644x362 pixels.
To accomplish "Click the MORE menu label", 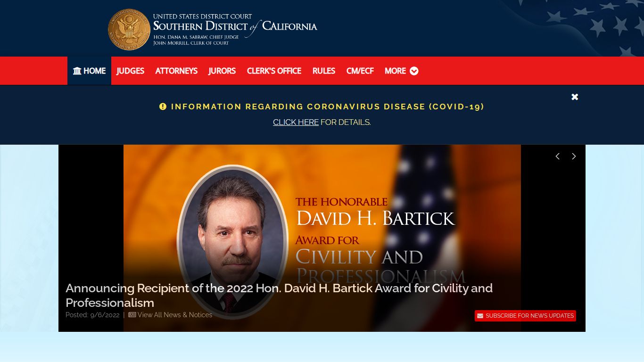I will (x=395, y=71).
